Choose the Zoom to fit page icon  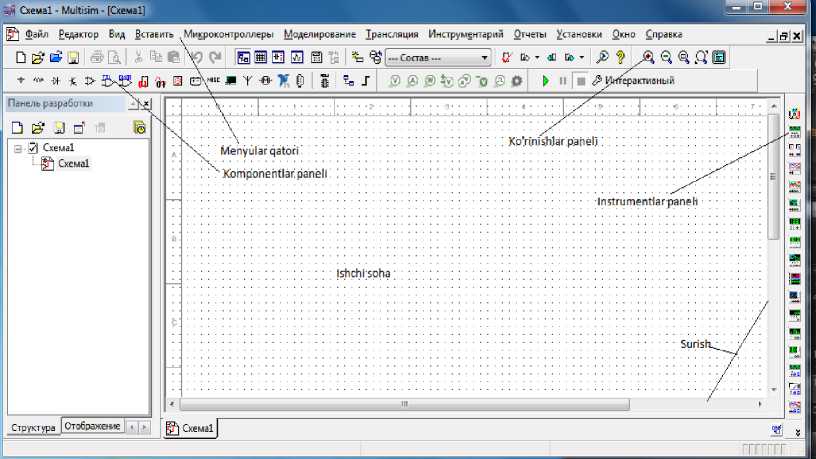[x=701, y=57]
